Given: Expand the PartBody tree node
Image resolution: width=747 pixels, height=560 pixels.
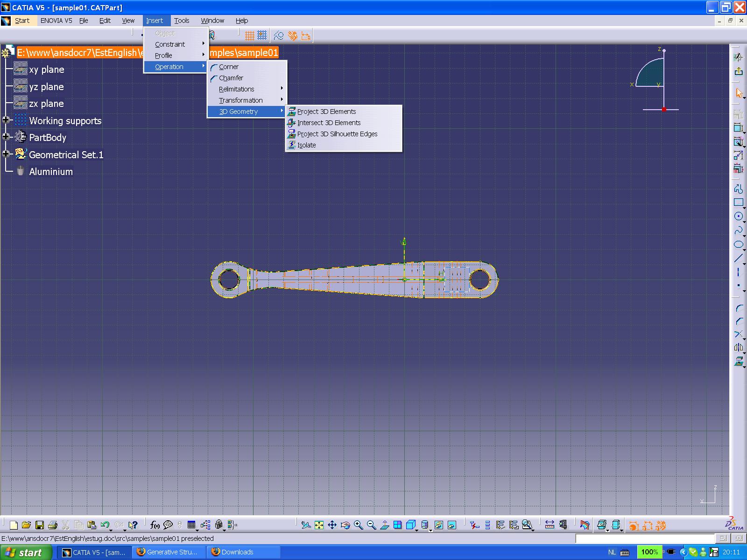Looking at the screenshot, I should [x=6, y=137].
